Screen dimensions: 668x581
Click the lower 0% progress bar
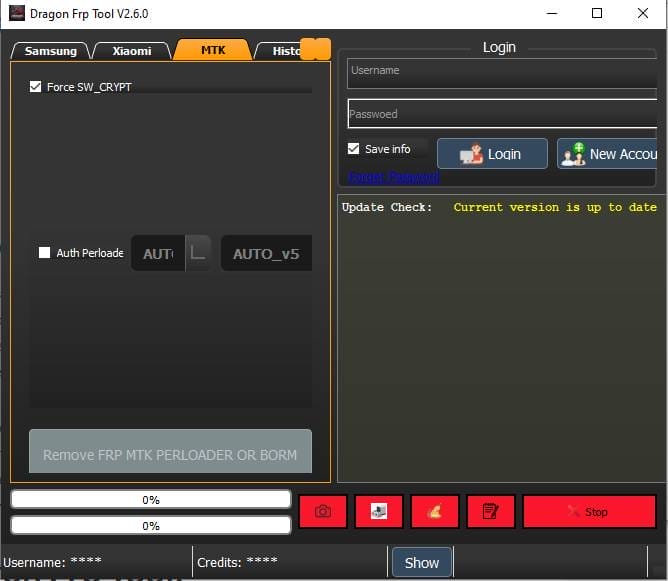coord(151,526)
